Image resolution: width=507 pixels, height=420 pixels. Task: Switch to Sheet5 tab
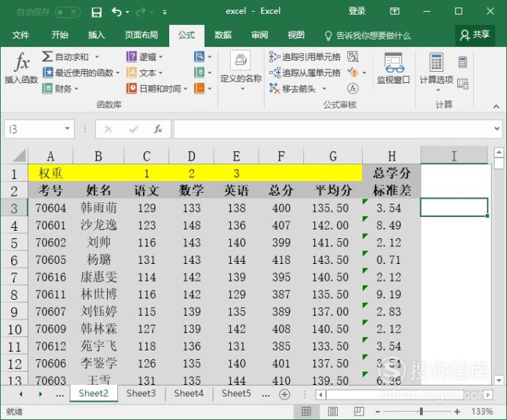coord(236,394)
